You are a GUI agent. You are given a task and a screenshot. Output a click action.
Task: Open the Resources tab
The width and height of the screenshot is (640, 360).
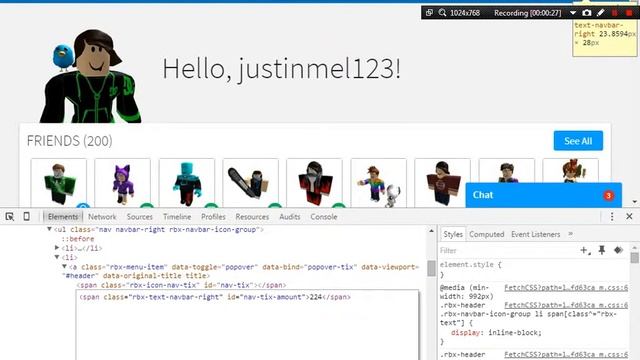click(252, 217)
